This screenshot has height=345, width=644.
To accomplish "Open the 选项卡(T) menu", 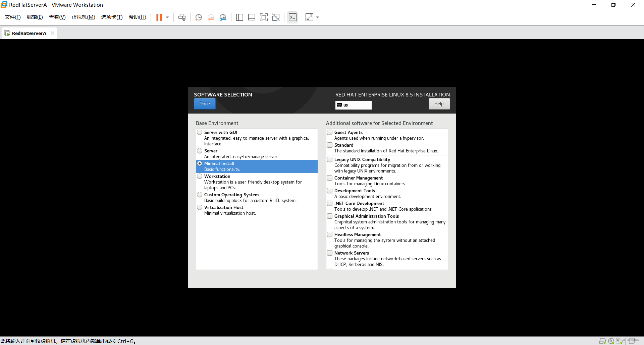I will tap(112, 17).
